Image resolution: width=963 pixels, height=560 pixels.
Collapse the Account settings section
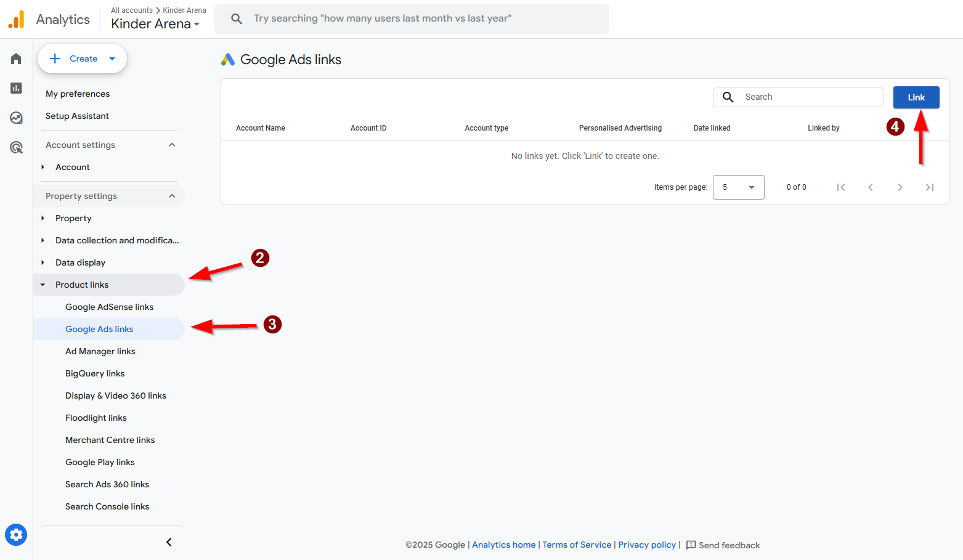[x=172, y=145]
